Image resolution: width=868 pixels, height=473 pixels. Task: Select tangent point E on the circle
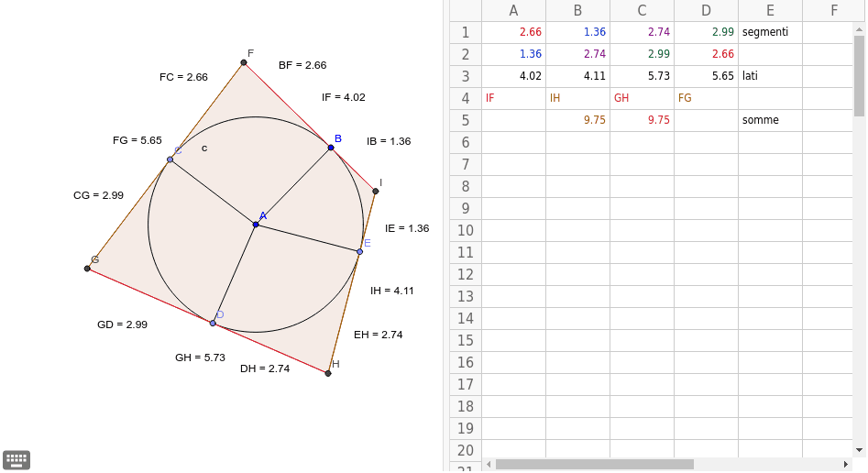pos(360,251)
